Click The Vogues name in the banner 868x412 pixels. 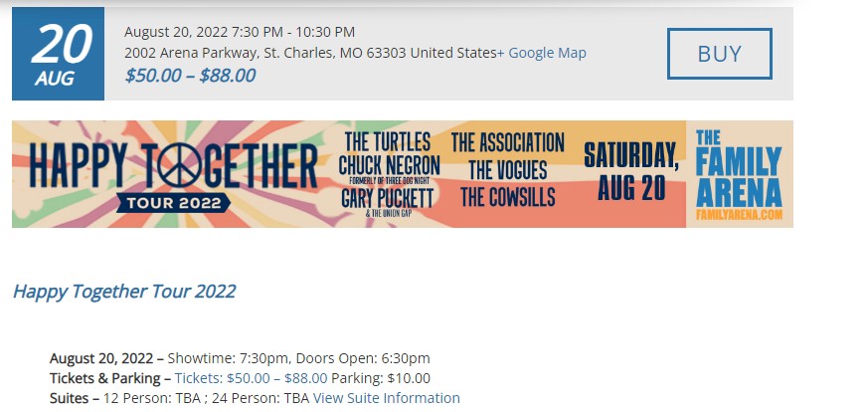(507, 169)
